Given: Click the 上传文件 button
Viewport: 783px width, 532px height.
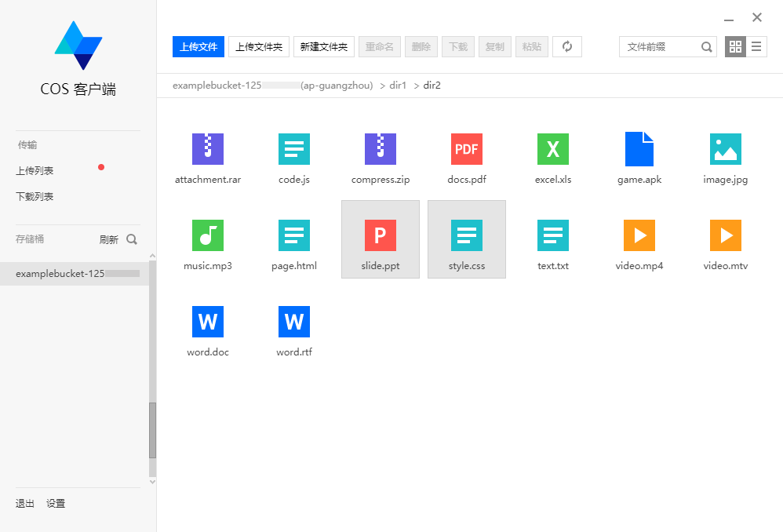Looking at the screenshot, I should tap(198, 46).
